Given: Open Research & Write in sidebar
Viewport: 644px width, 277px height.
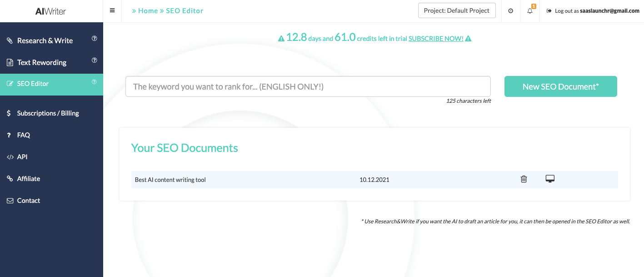Looking at the screenshot, I should (45, 40).
